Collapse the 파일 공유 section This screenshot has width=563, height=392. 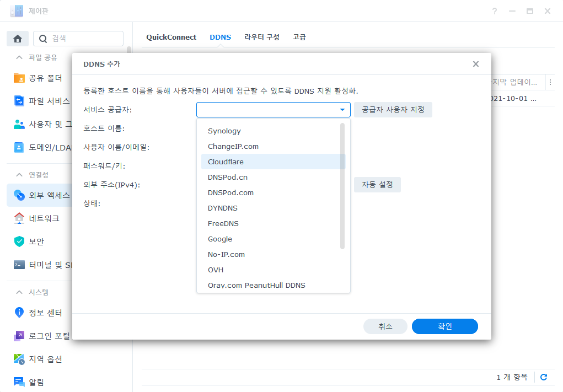19,57
